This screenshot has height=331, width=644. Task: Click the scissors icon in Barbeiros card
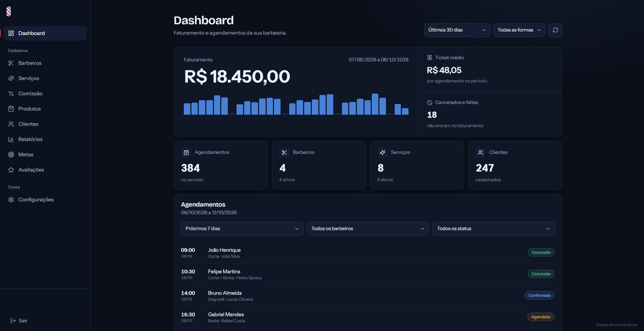284,153
